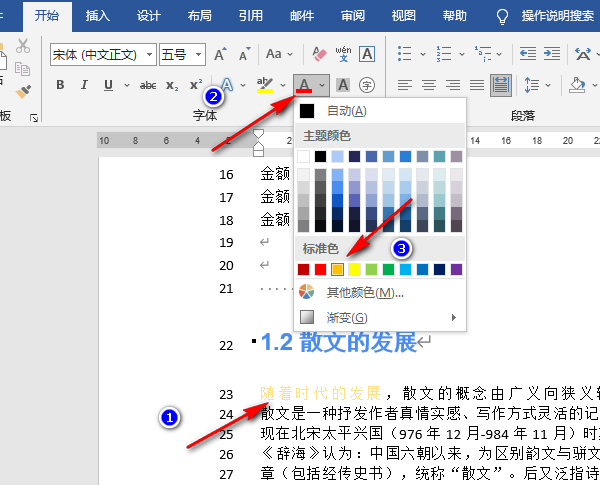
Task: Open the font name combo box dropdown
Action: 150,54
